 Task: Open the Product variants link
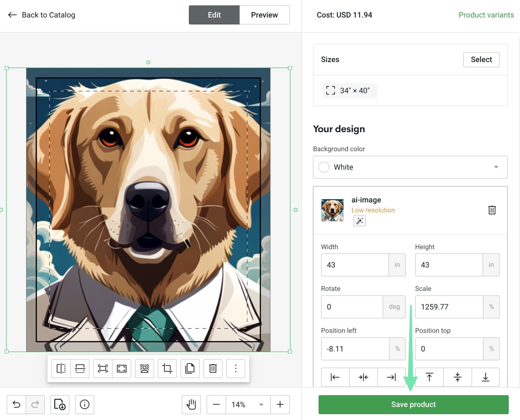click(486, 15)
